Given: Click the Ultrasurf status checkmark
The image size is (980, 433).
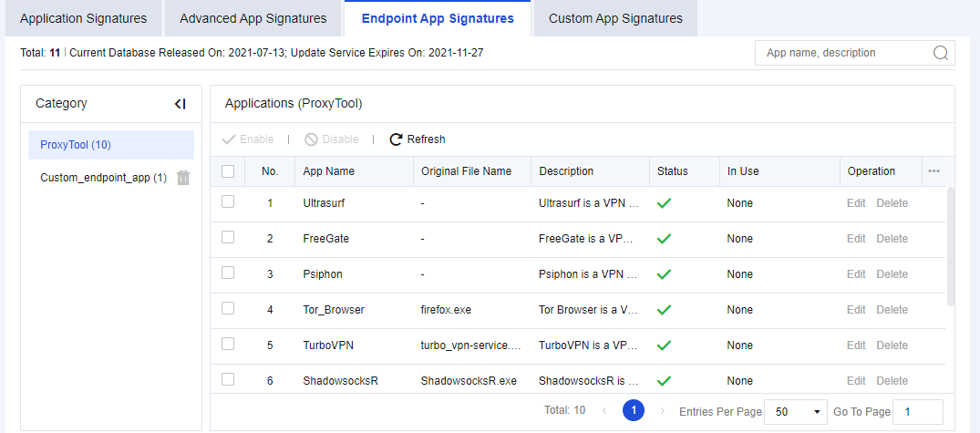Looking at the screenshot, I should click(664, 203).
